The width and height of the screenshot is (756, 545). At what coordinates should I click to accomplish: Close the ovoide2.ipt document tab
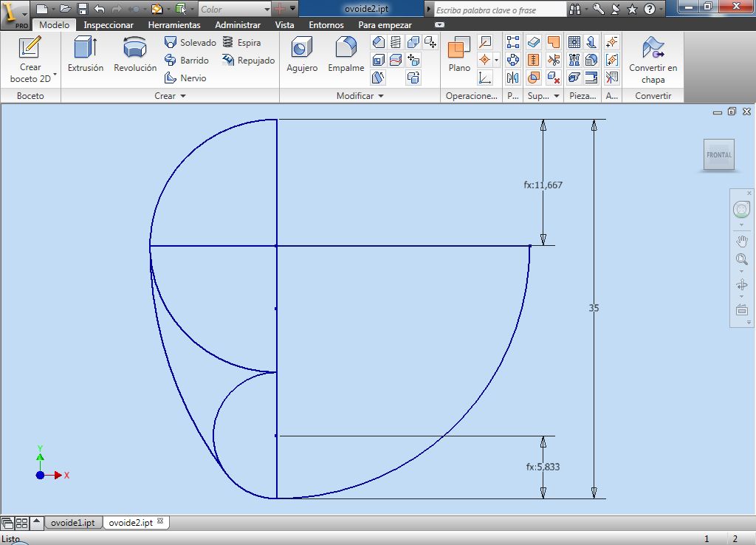pyautogui.click(x=160, y=521)
